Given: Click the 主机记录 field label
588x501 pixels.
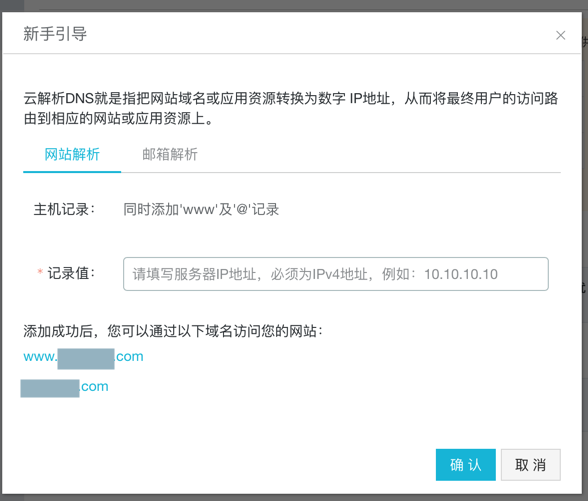Looking at the screenshot, I should coord(64,209).
